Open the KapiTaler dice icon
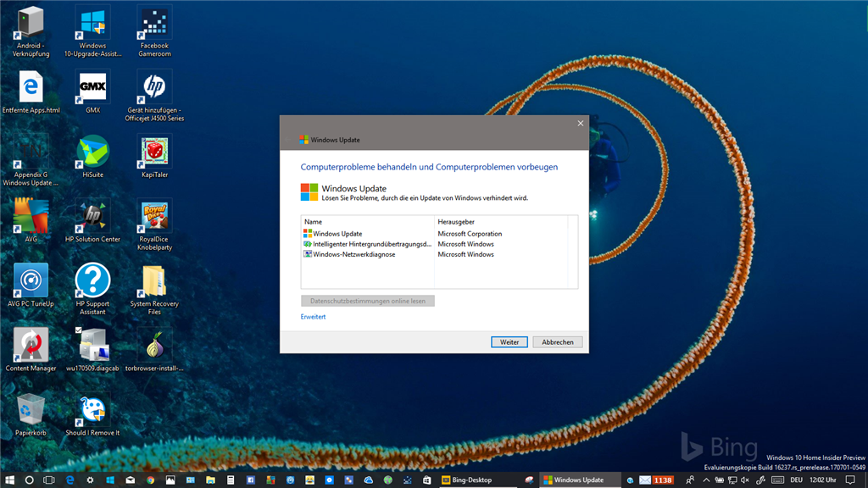Screen dimensions: 868x488 (x=154, y=157)
